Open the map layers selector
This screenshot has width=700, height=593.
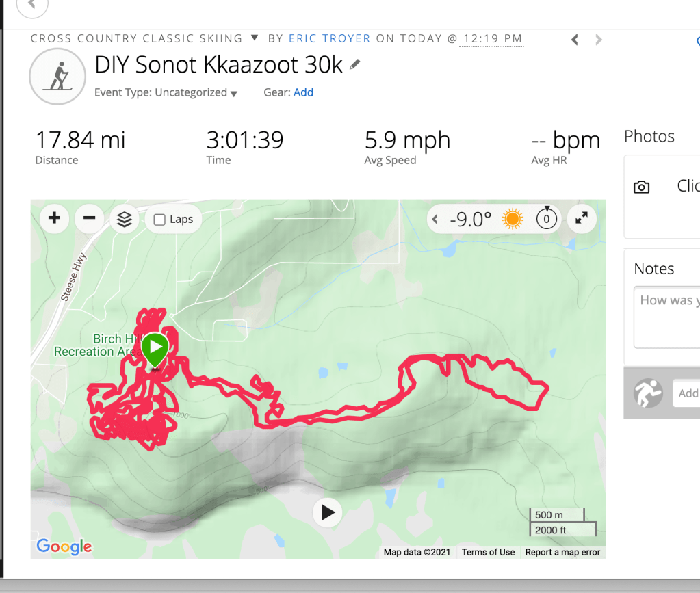click(x=124, y=220)
